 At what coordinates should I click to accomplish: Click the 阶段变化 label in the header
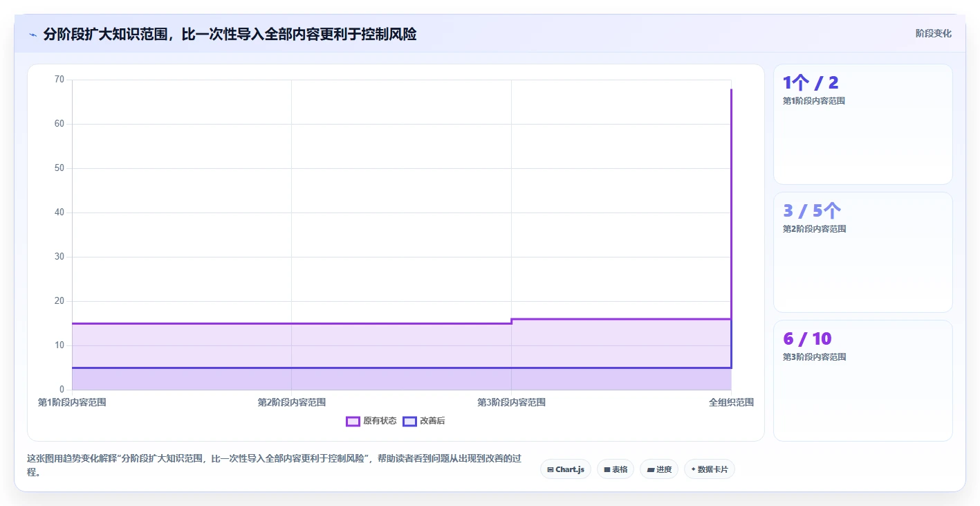click(933, 33)
